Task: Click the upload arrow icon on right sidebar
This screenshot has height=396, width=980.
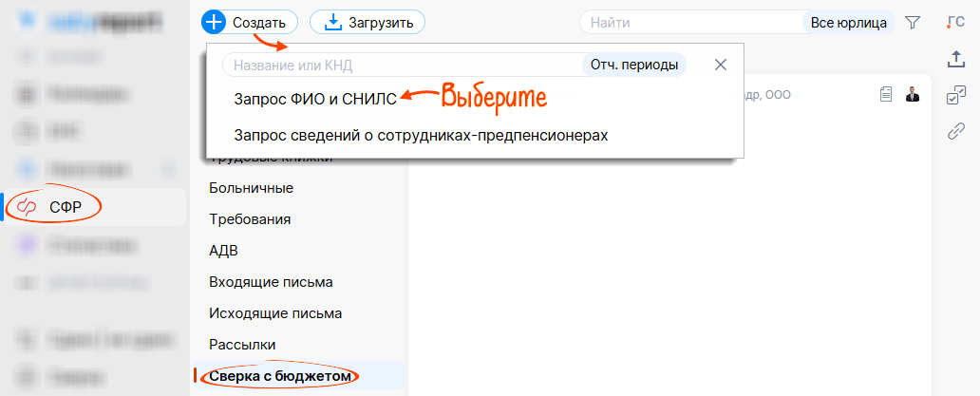Action: tap(956, 59)
